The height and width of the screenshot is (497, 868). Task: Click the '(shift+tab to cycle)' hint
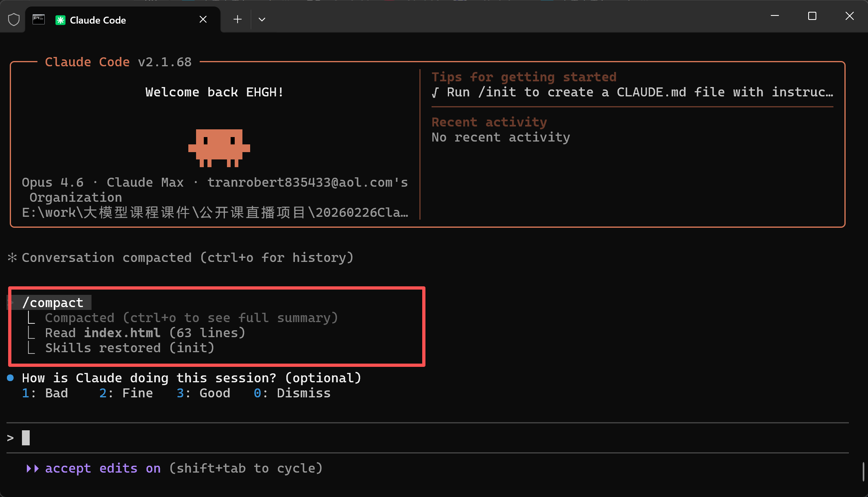click(246, 469)
